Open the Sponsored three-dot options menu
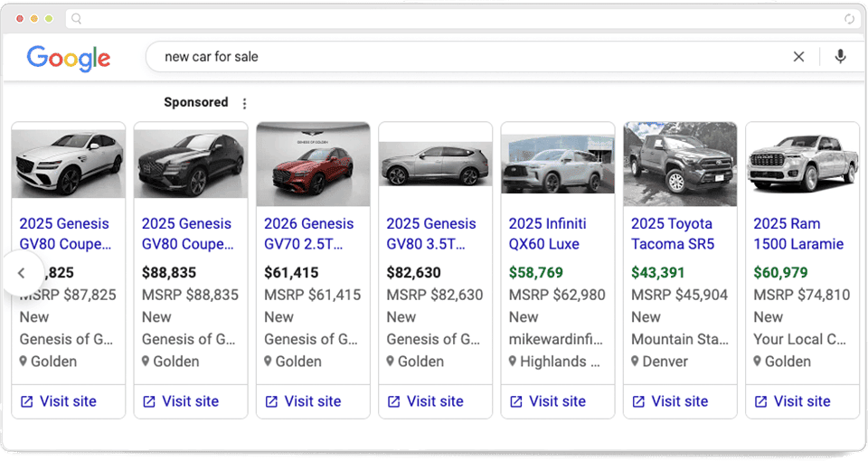Image resolution: width=868 pixels, height=461 pixels. point(244,103)
